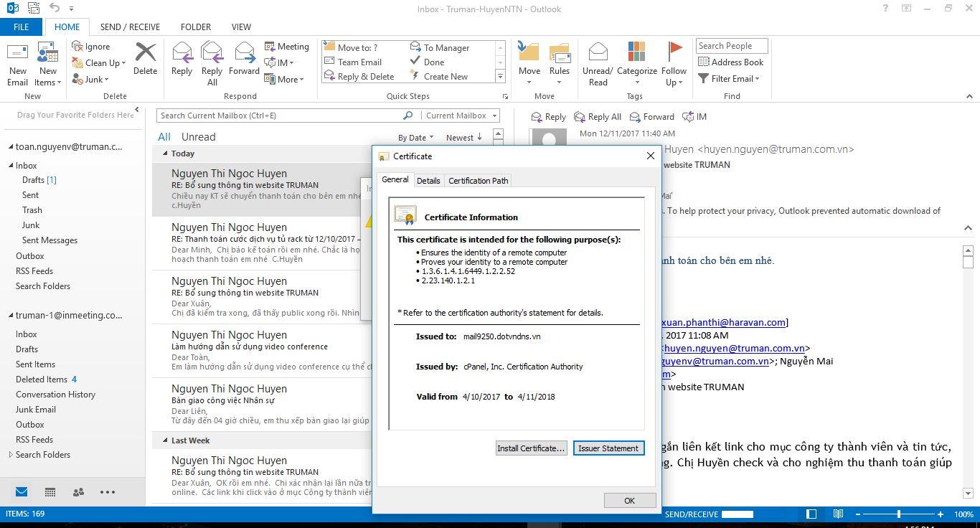Click Install Certificate button
The image size is (980, 528).
click(x=531, y=448)
